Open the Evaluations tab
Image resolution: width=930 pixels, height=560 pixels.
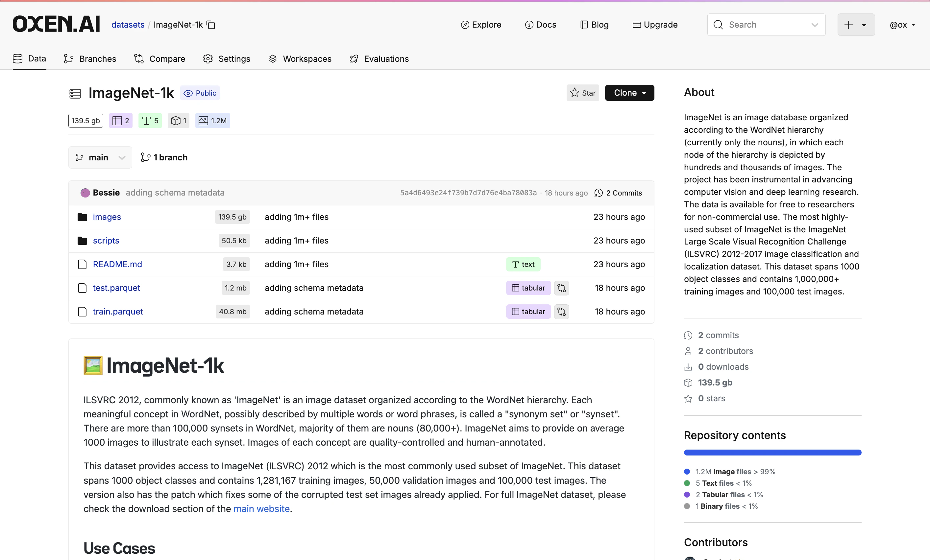point(379,59)
